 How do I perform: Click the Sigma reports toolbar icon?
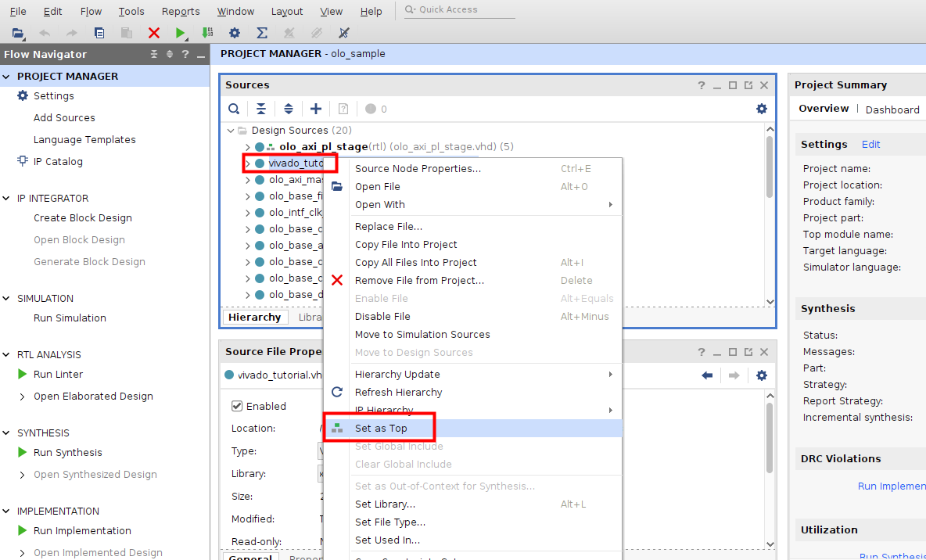262,33
